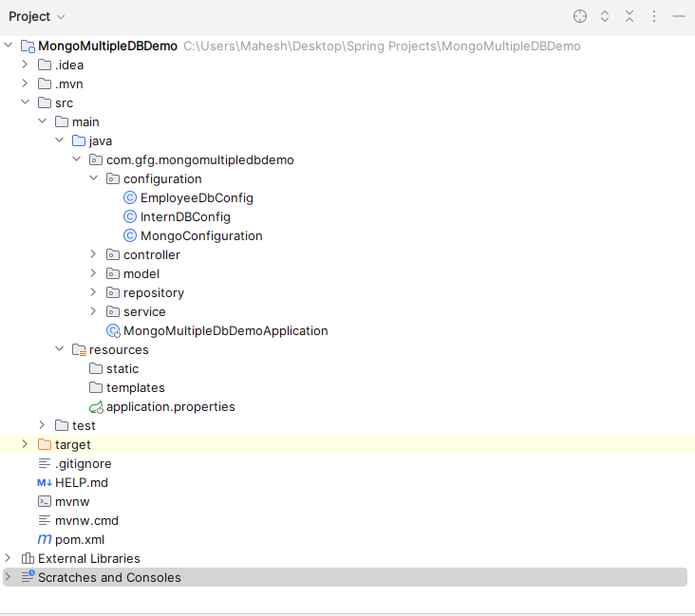695x616 pixels.
Task: Click the application.properties Spring icon
Action: click(96, 407)
